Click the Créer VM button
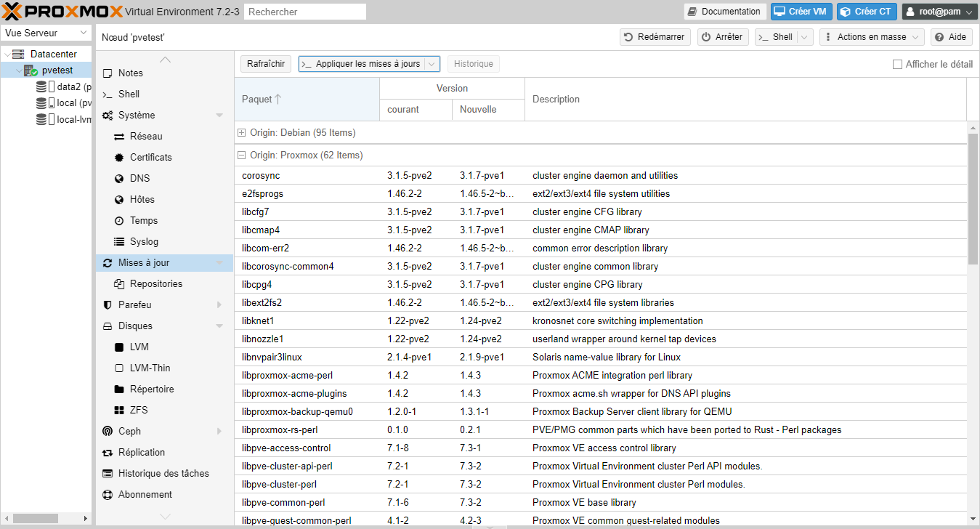The image size is (980, 529). [801, 12]
